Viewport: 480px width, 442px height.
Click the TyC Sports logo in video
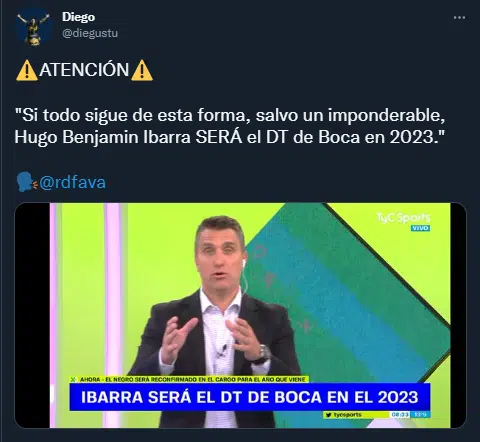tap(403, 218)
